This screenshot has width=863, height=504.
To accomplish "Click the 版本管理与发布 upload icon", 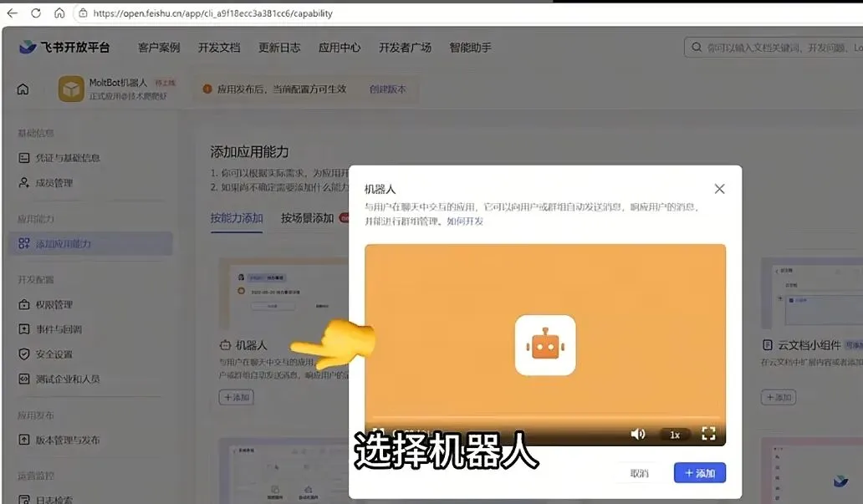I will pos(23,440).
